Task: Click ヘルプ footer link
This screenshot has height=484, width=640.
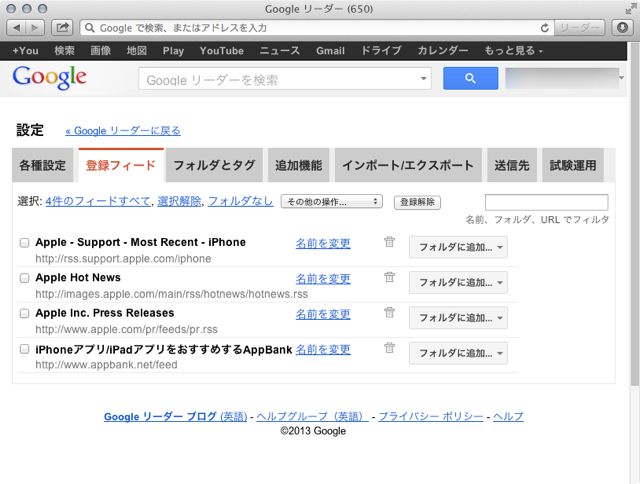Action: (x=508, y=416)
